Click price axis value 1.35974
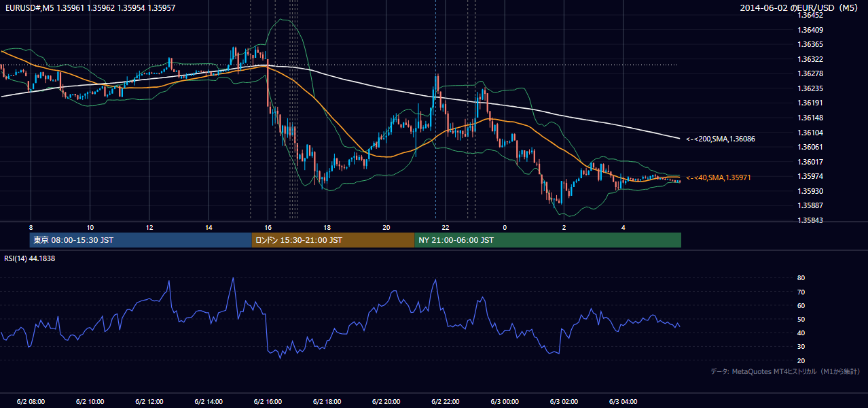 [x=810, y=177]
